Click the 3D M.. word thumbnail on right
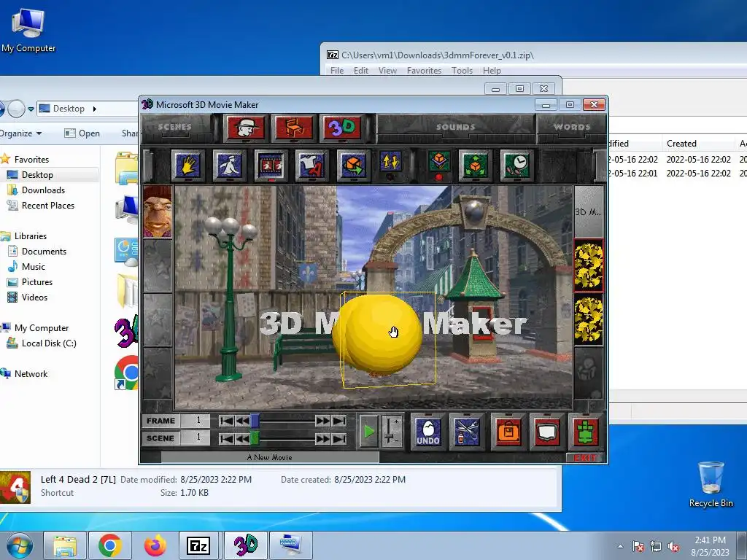 coord(589,212)
